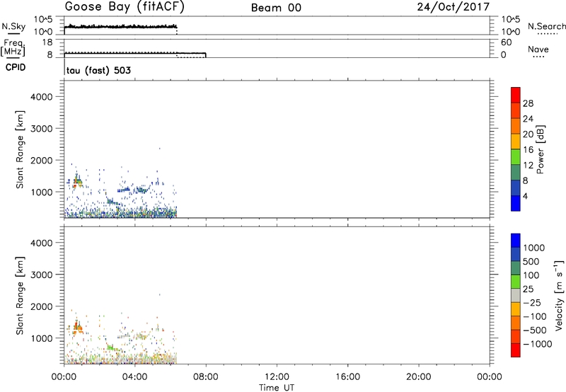This screenshot has width=566, height=392.
Task: Click power panel 'Slant Range [km]' axis title
Action: (20, 149)
